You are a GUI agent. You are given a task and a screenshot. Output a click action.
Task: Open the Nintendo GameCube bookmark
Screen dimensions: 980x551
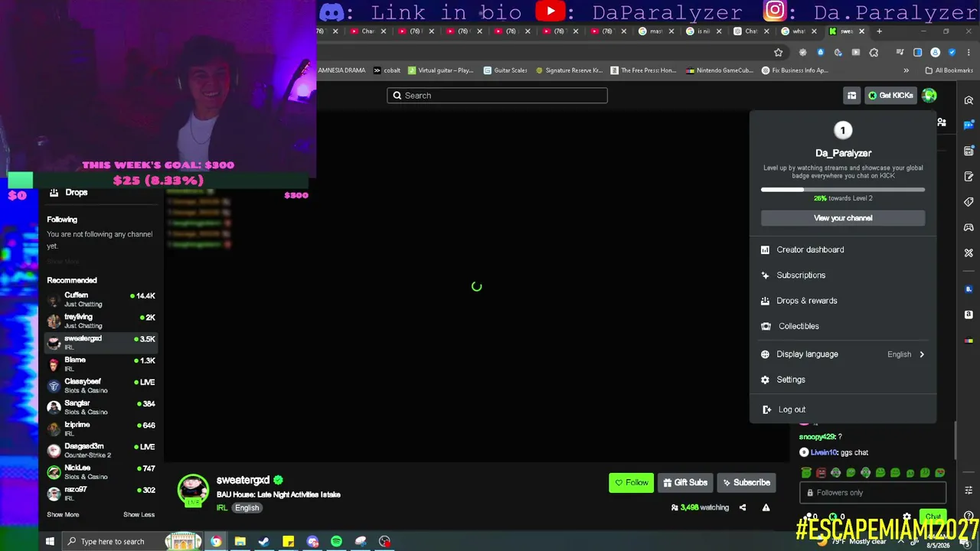pos(720,70)
